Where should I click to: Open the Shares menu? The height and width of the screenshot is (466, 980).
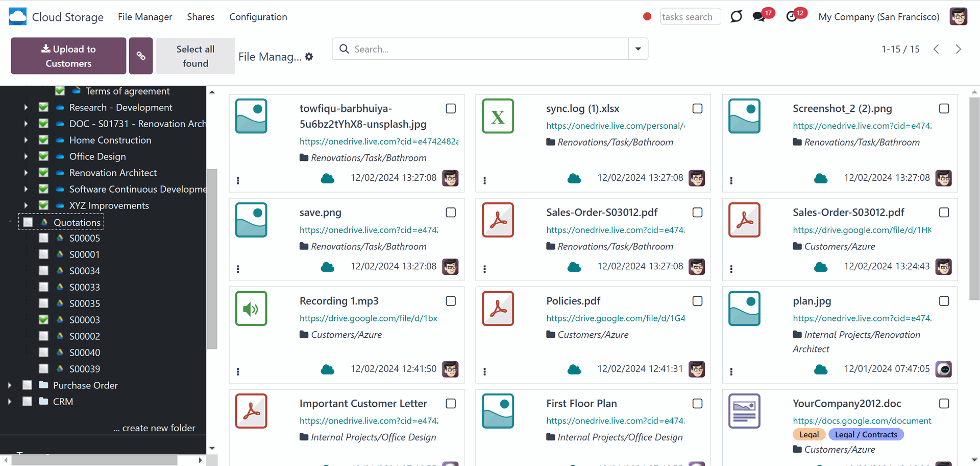[x=201, y=17]
